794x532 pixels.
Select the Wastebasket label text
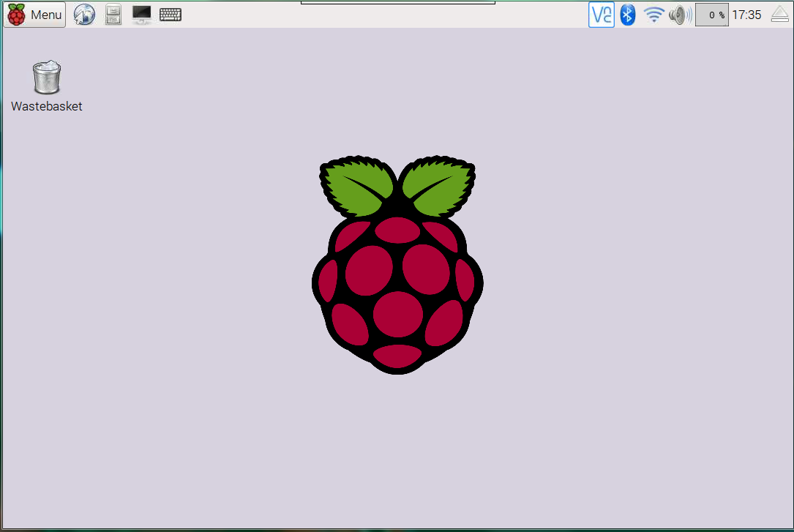coord(47,106)
